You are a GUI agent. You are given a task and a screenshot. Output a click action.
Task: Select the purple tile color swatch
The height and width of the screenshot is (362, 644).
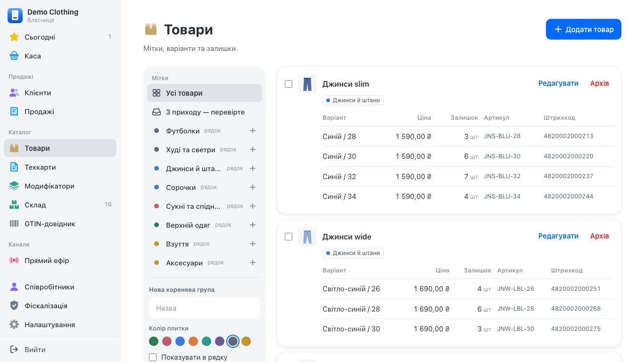coord(220,341)
